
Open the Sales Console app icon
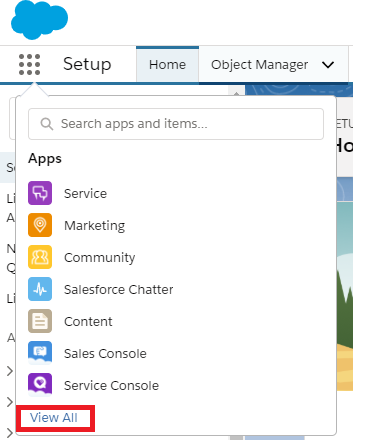click(40, 353)
